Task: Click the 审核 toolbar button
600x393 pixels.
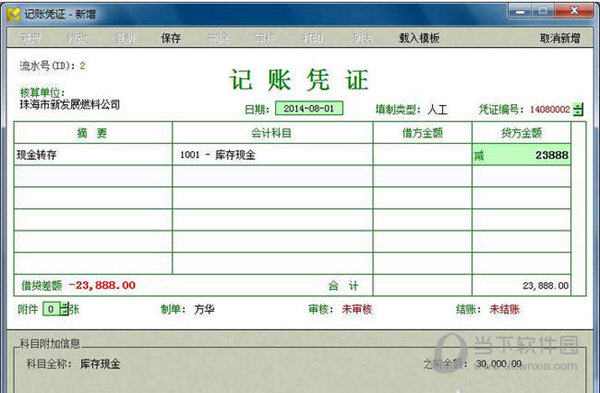Action: click(265, 38)
